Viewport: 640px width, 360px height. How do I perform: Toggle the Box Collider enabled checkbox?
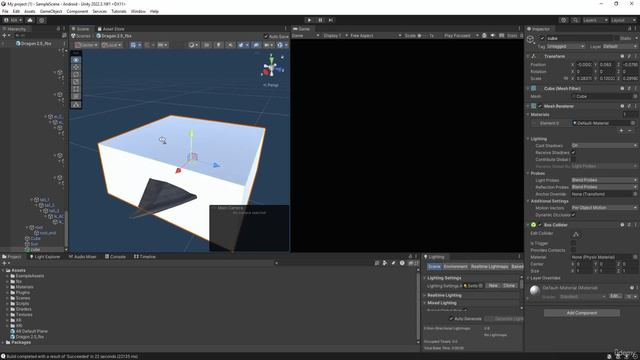(x=540, y=225)
